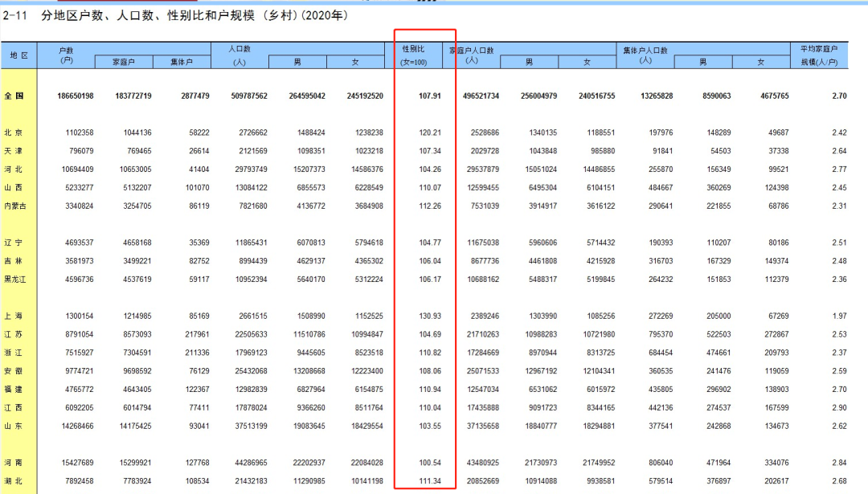Click national population cell 509787562
The width and height of the screenshot is (868, 494).
pos(249,96)
